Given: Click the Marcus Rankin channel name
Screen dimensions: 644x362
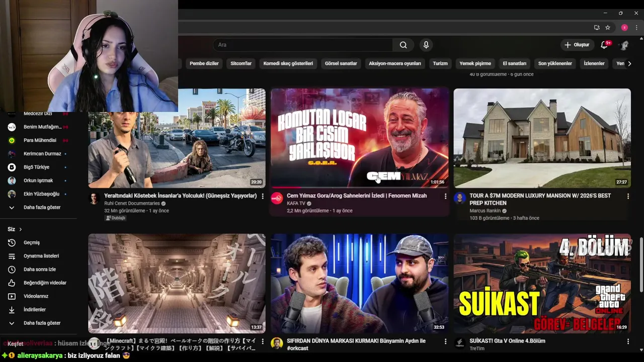Looking at the screenshot, I should [485, 211].
